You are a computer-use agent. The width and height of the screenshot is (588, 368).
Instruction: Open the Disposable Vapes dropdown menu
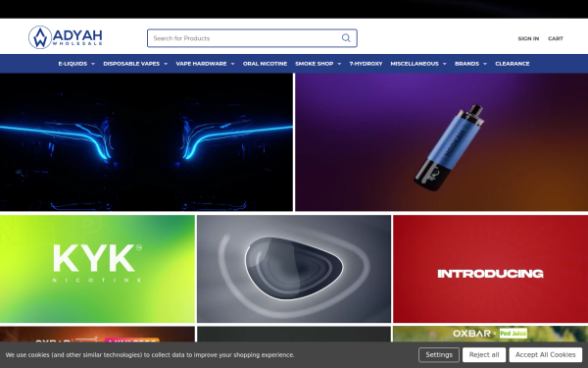tap(135, 64)
